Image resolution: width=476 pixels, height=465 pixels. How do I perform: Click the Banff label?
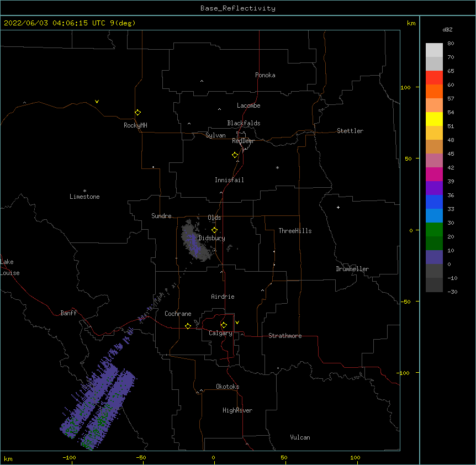pos(68,313)
